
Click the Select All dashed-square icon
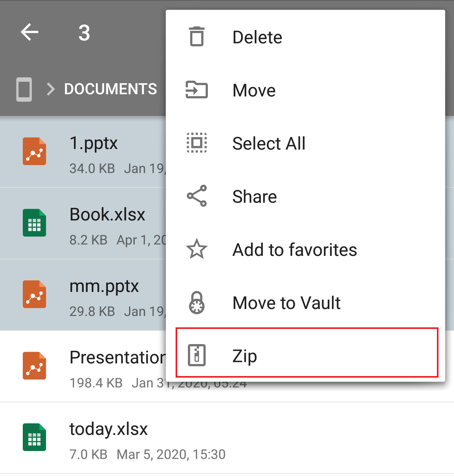coord(196,143)
